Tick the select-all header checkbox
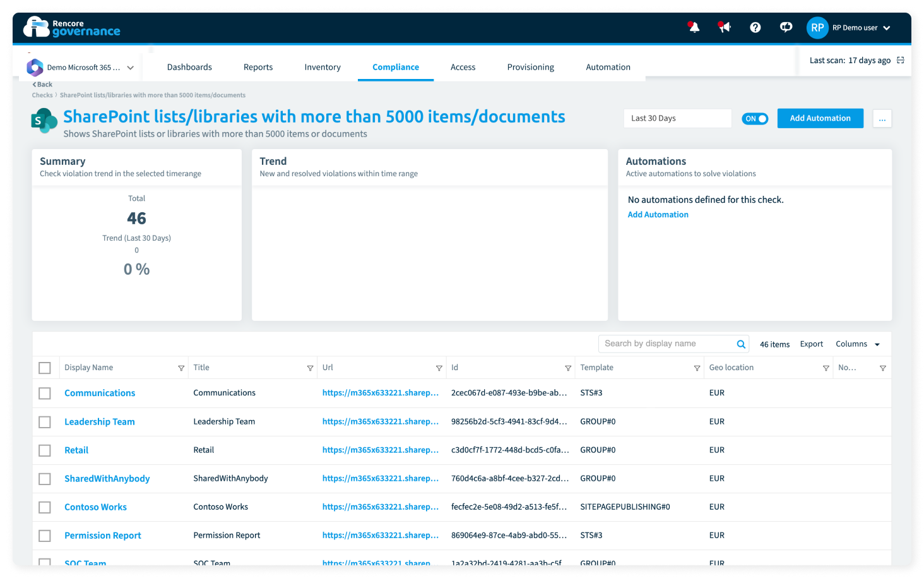 tap(45, 368)
